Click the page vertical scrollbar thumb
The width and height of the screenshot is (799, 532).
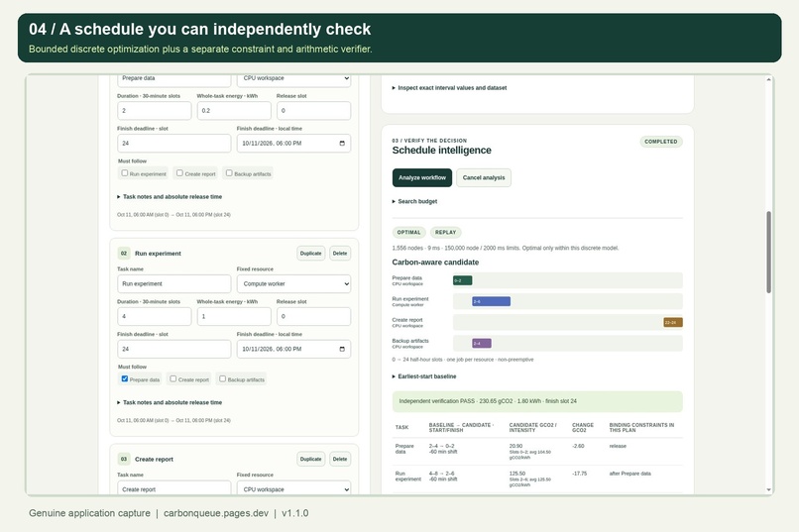768,252
